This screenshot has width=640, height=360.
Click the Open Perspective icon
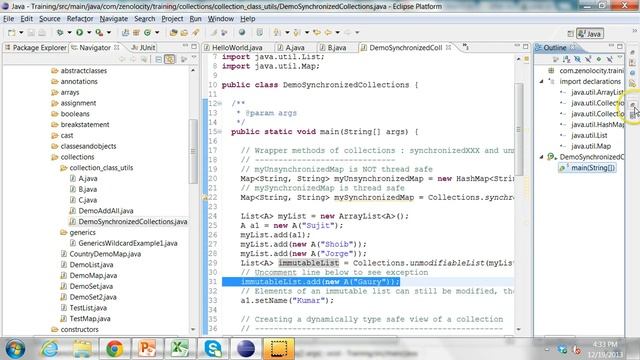[x=571, y=33]
